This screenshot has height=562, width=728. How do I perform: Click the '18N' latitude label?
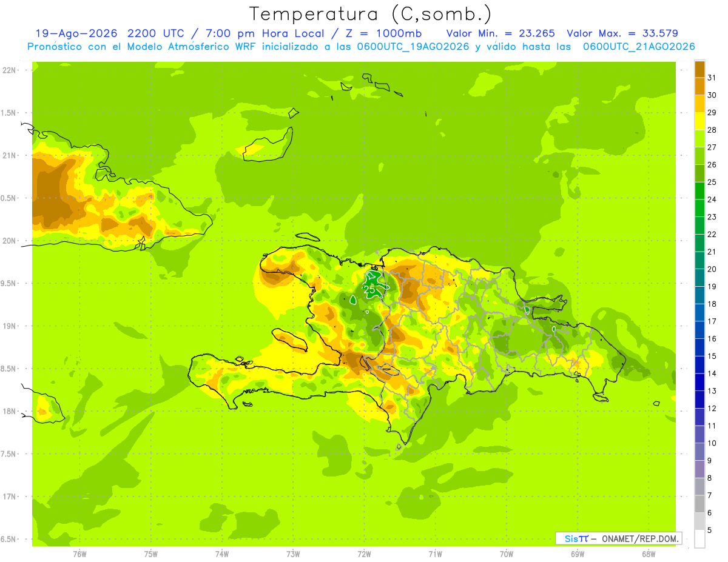[10, 411]
